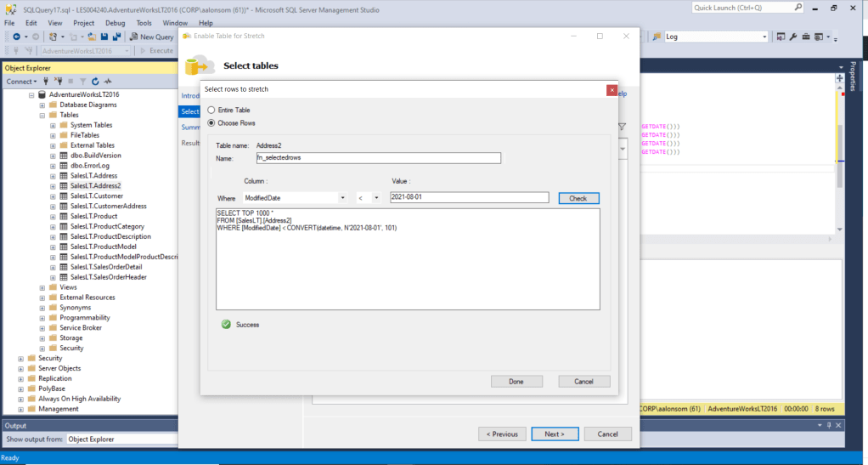The image size is (868, 465).
Task: Click the Activity Monitor icon in Object Explorer
Action: pos(108,82)
